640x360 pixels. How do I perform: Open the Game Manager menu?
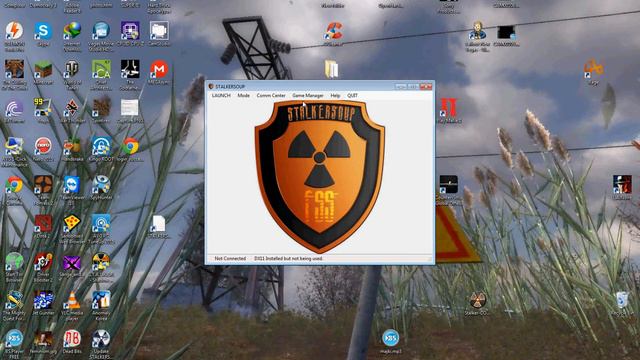coord(308,95)
